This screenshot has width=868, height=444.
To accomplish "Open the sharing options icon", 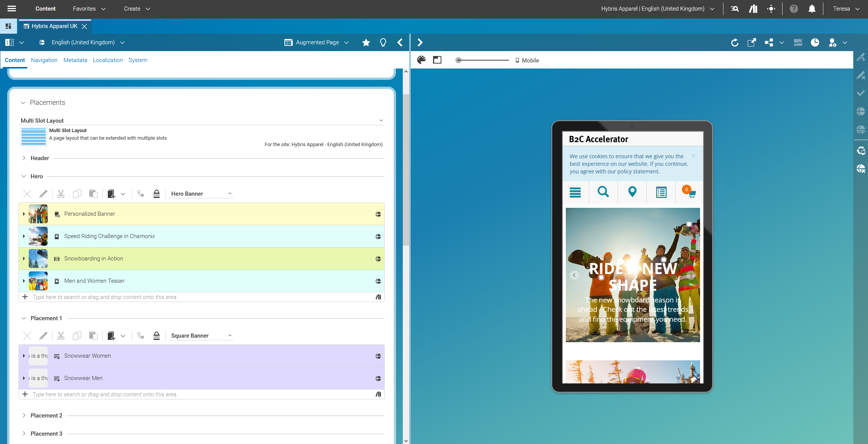I will [x=769, y=42].
